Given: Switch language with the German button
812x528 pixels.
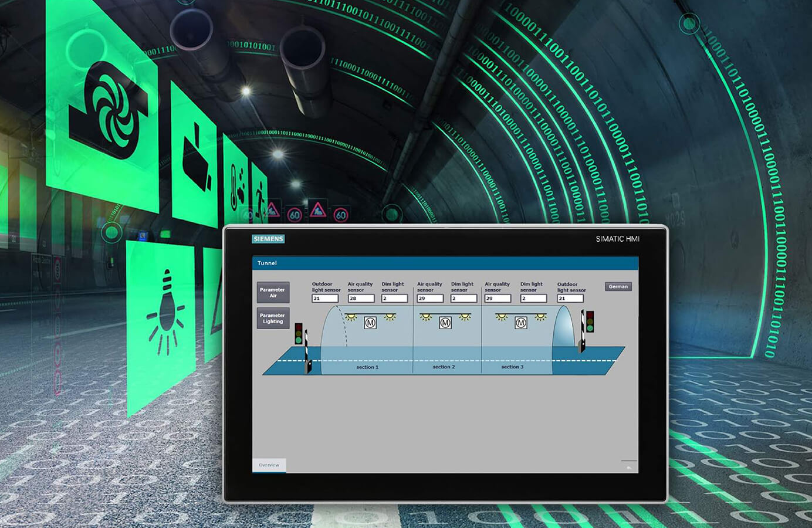Looking at the screenshot, I should pos(618,287).
